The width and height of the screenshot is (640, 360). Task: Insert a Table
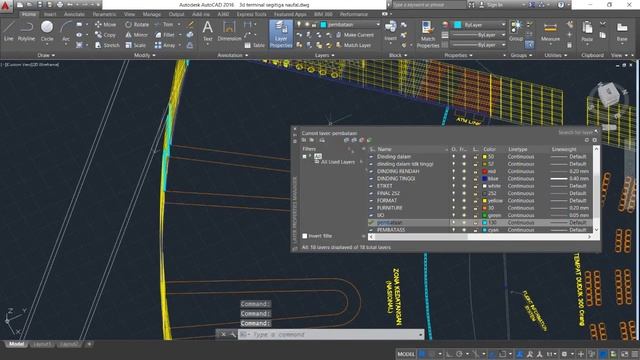point(255,45)
